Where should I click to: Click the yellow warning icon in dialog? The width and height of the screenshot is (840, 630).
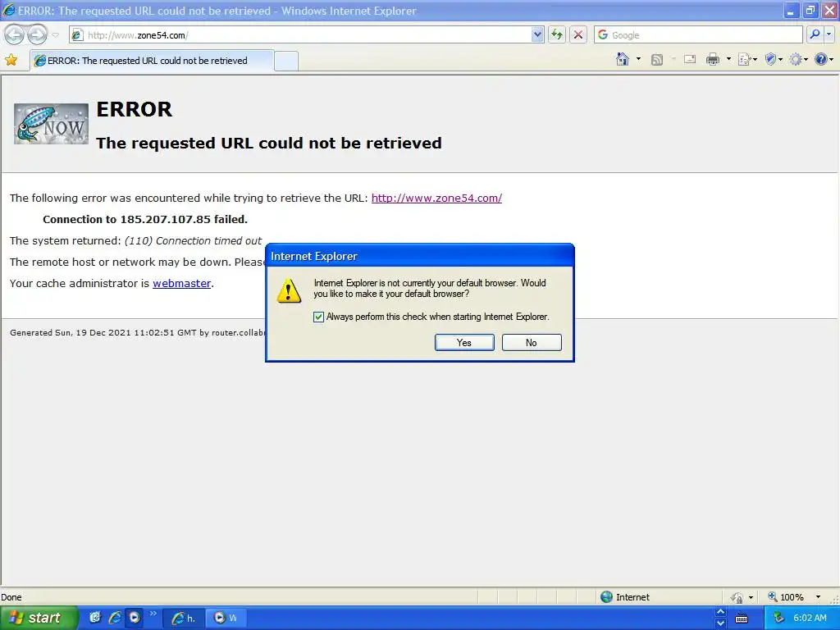coord(289,291)
